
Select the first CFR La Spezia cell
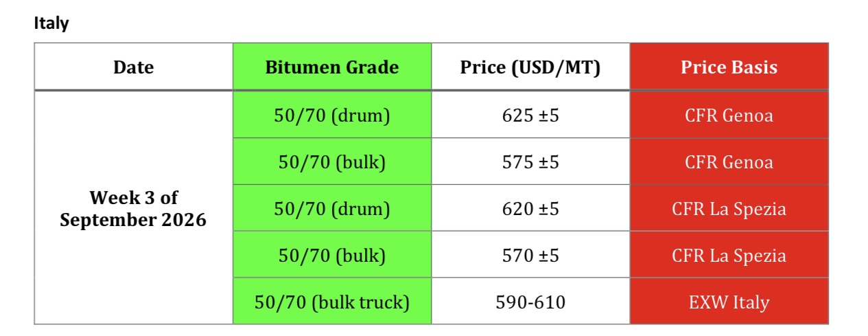729,208
